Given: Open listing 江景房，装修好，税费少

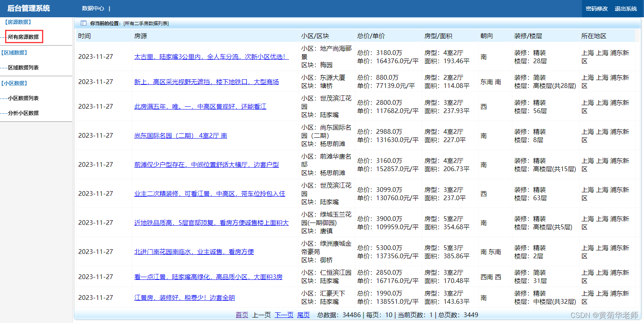Looking at the screenshot, I should [185, 297].
